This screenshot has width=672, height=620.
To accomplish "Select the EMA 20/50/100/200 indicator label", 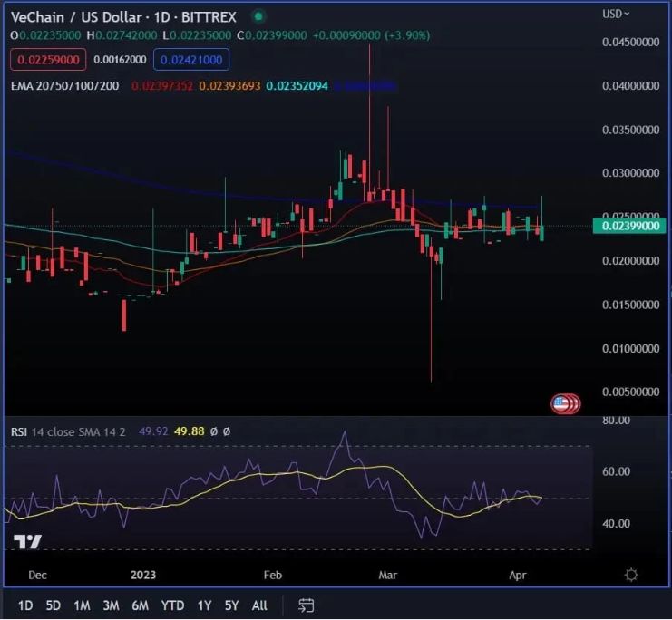I will coord(64,86).
